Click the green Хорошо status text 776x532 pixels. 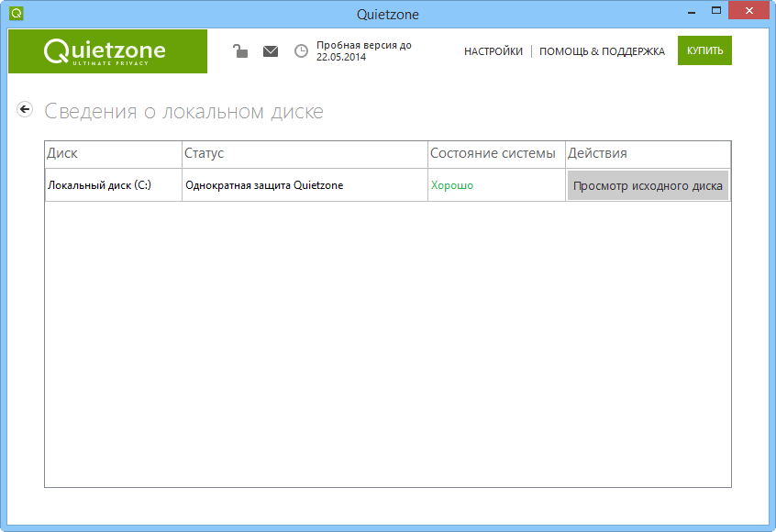[452, 185]
